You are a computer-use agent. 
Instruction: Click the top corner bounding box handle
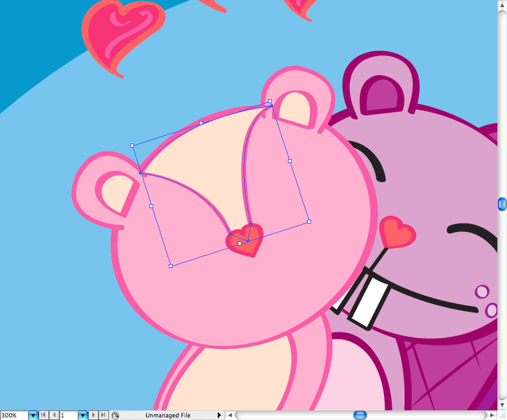270,101
